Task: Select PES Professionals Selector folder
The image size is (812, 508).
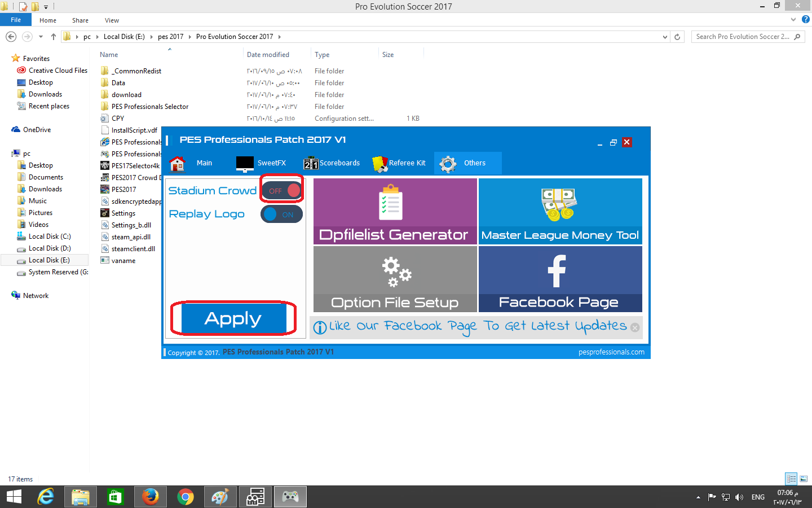Action: point(150,107)
